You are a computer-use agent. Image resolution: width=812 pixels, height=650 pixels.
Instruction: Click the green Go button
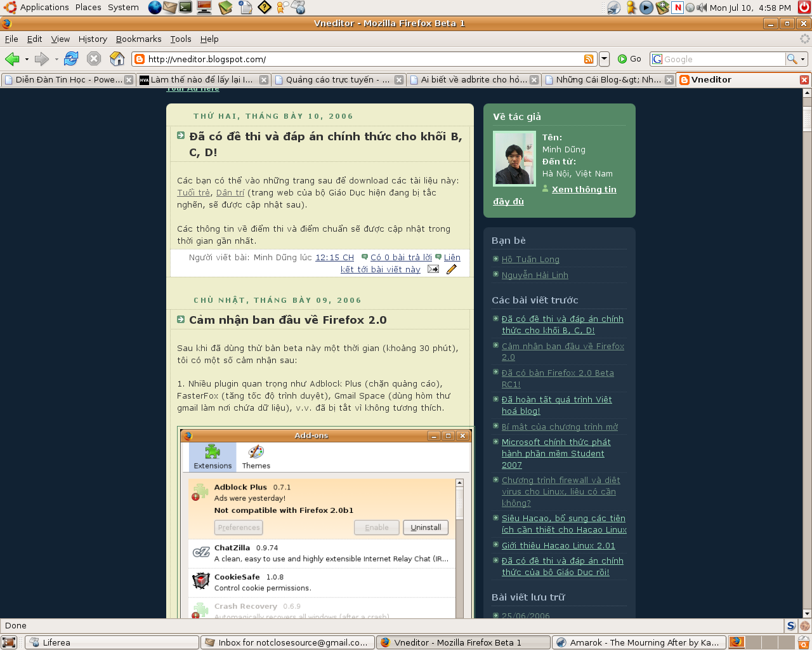[x=629, y=59]
